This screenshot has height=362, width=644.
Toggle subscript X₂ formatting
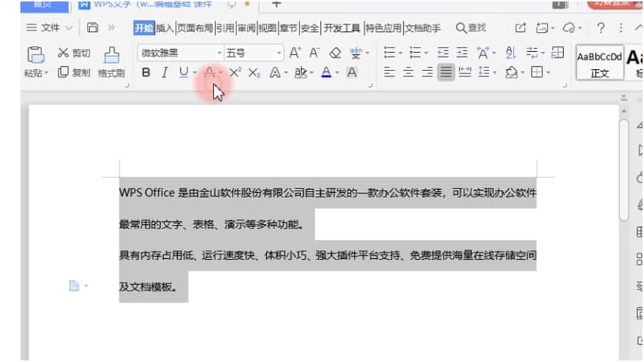[254, 73]
